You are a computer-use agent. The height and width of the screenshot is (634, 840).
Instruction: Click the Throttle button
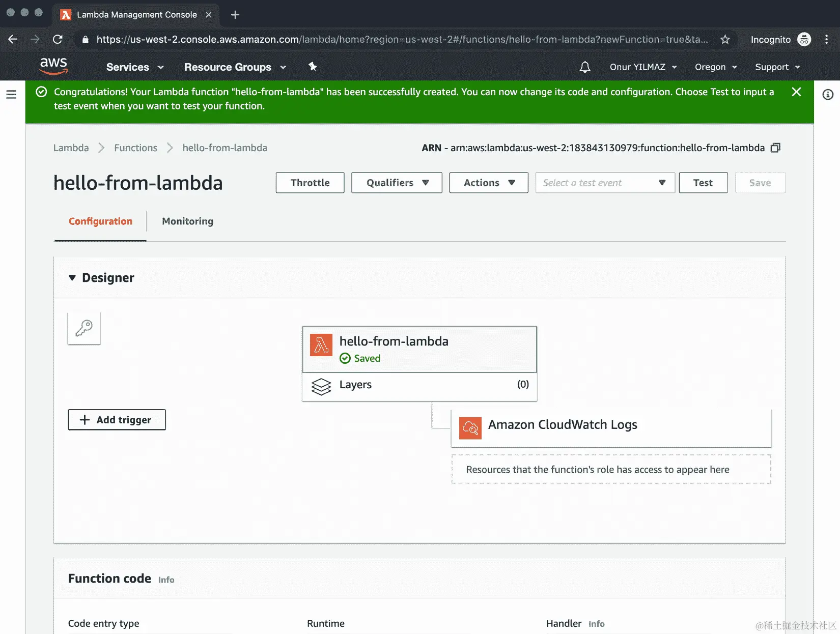point(310,182)
